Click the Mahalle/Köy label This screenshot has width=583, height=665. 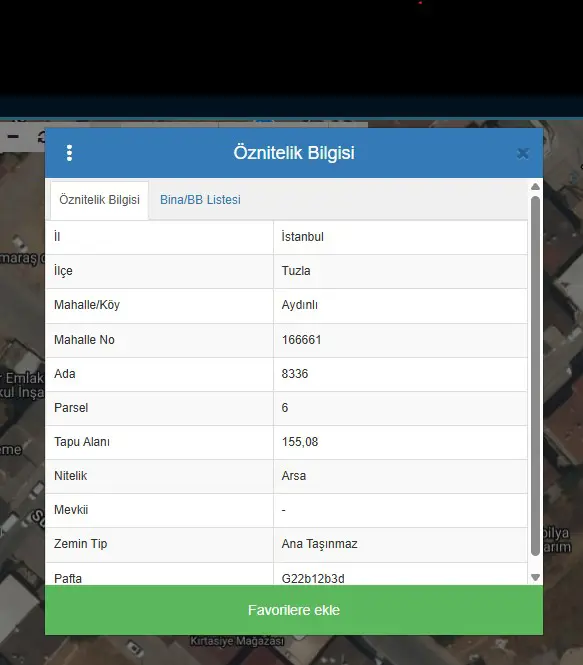[x=87, y=305]
